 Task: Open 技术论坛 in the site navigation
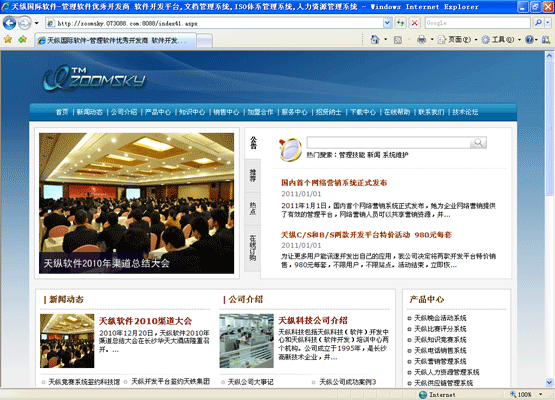point(465,112)
